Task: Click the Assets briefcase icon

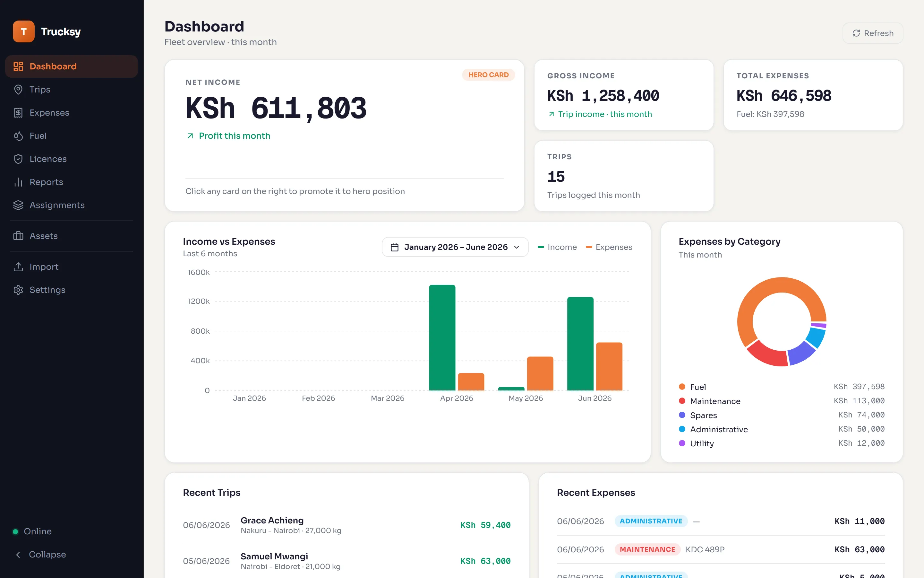Action: [18, 236]
